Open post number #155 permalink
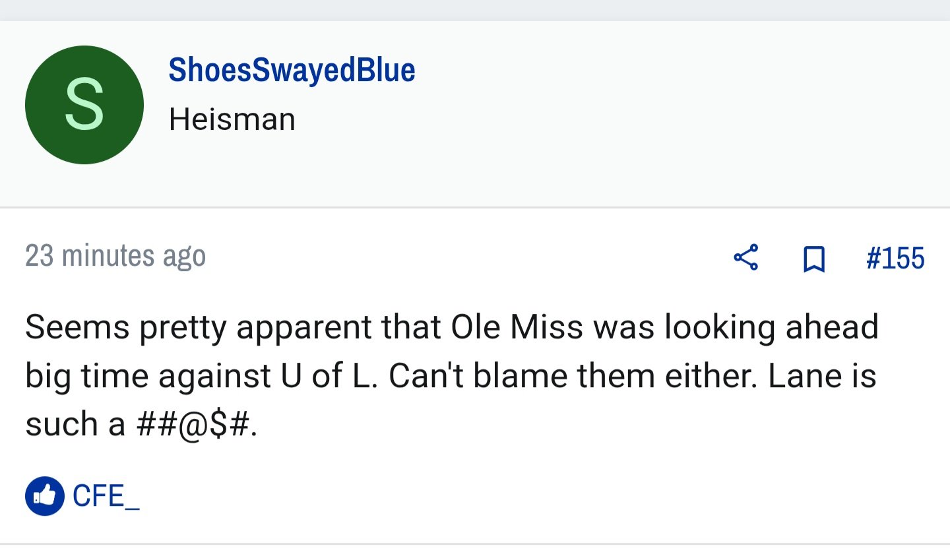This screenshot has width=950, height=560. tap(895, 258)
